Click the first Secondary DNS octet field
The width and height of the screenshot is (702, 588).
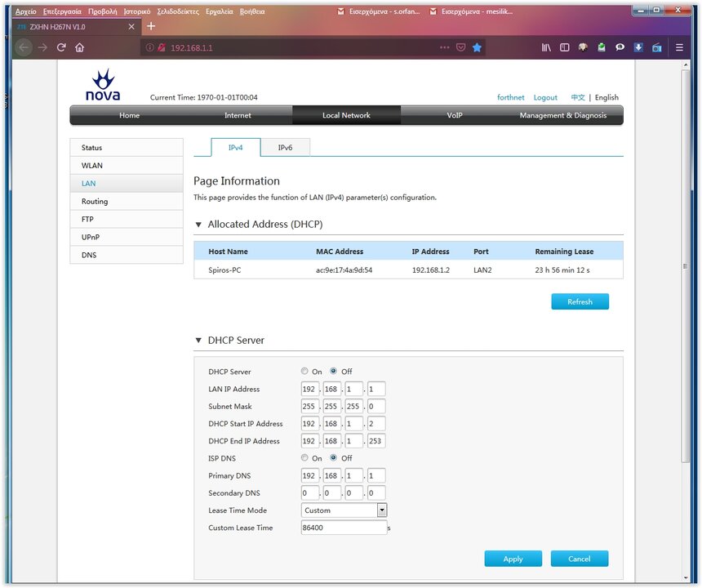point(310,493)
